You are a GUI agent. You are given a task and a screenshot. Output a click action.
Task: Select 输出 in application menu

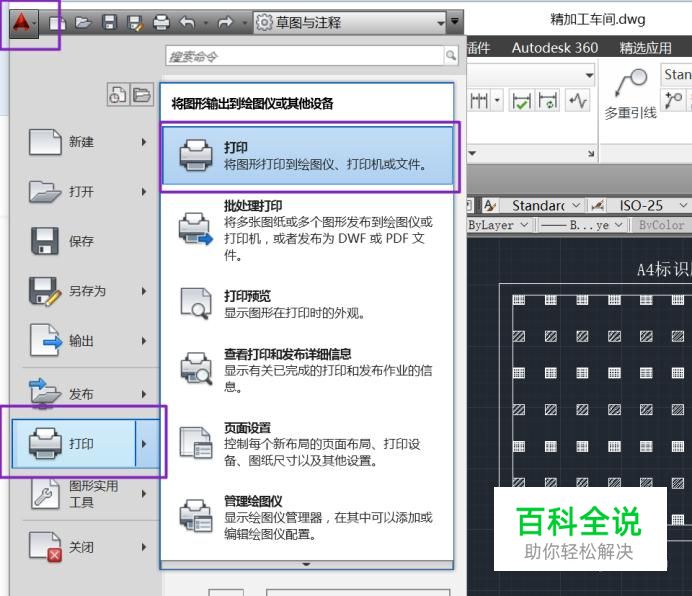(86, 341)
